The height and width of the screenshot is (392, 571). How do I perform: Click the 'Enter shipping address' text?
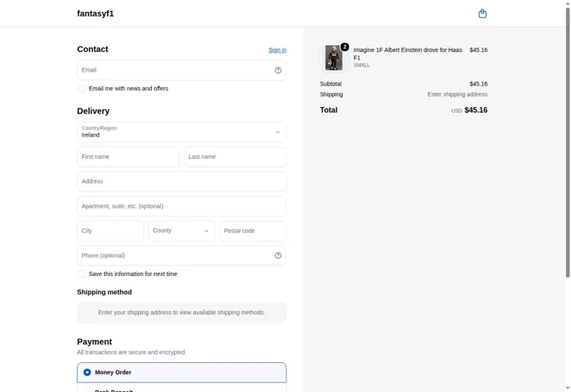point(458,95)
